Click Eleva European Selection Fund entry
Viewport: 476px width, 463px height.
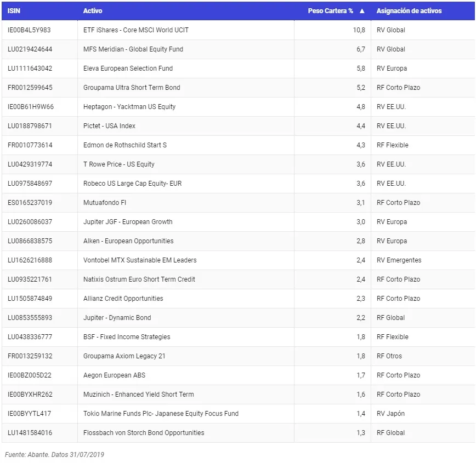tap(128, 68)
